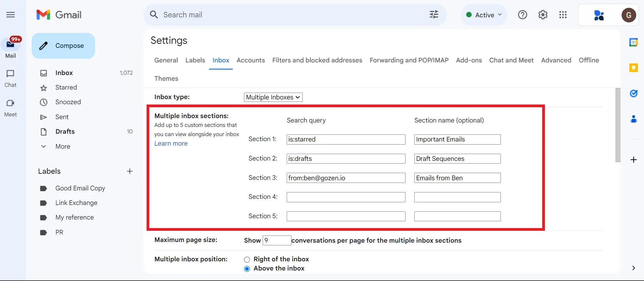Open Forwarding and POP/IMAP tab
This screenshot has height=281, width=644.
(x=409, y=60)
